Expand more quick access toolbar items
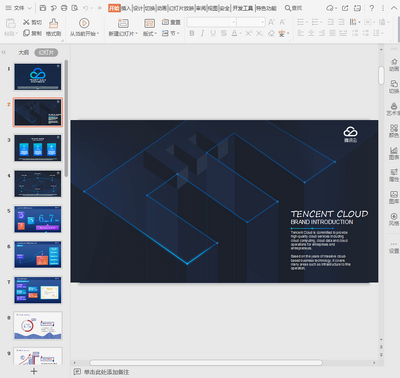The image size is (400, 378). [100, 8]
